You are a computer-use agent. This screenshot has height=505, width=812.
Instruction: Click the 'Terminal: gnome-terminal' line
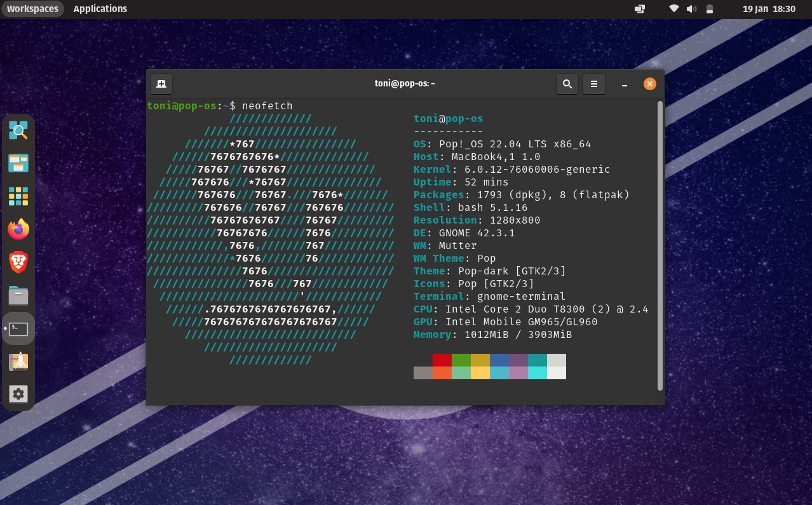490,297
